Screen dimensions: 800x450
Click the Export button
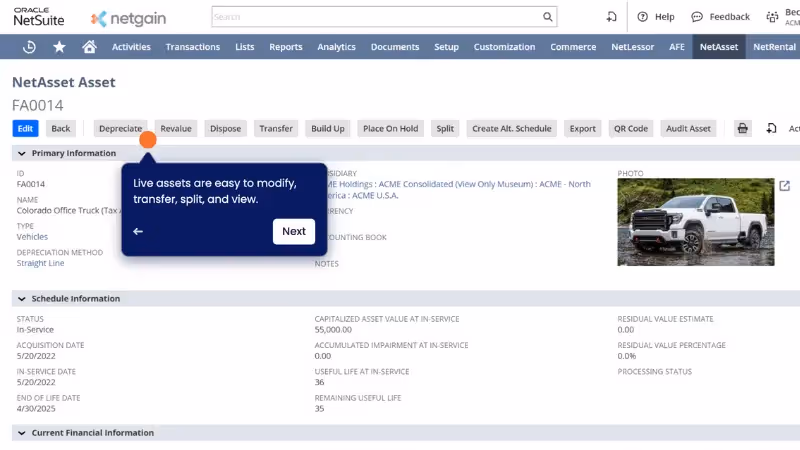tap(583, 129)
